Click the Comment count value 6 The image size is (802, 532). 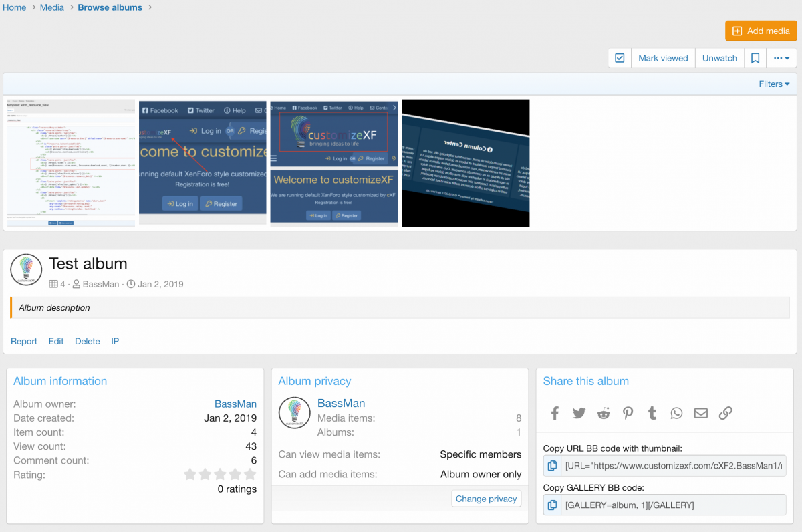coord(254,460)
